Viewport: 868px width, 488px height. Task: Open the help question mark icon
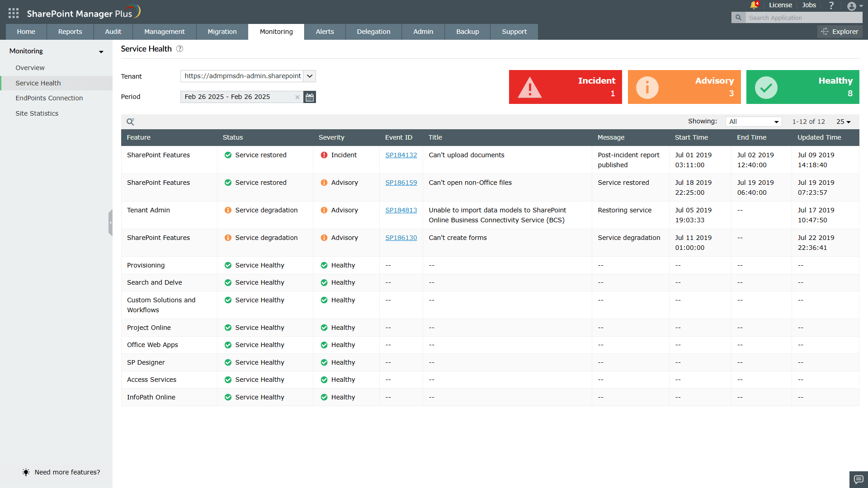831,5
